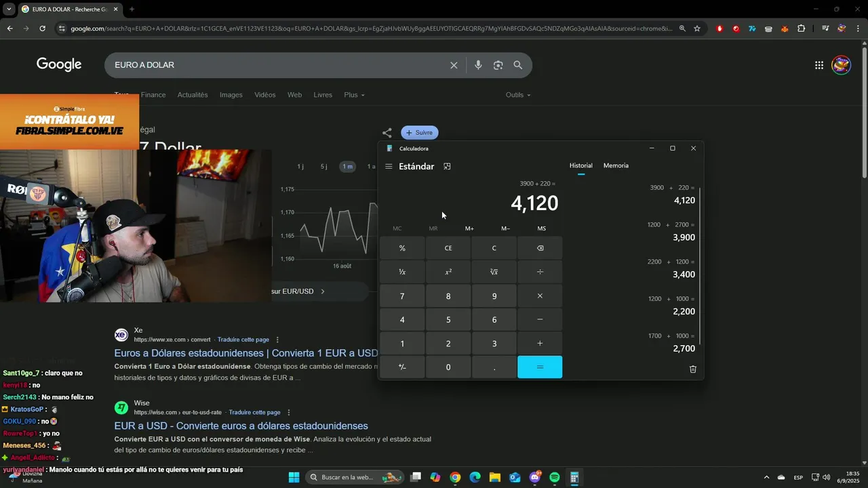Screen dimensions: 868x488
Task: Open more options dots for Wise result
Action: click(x=289, y=412)
